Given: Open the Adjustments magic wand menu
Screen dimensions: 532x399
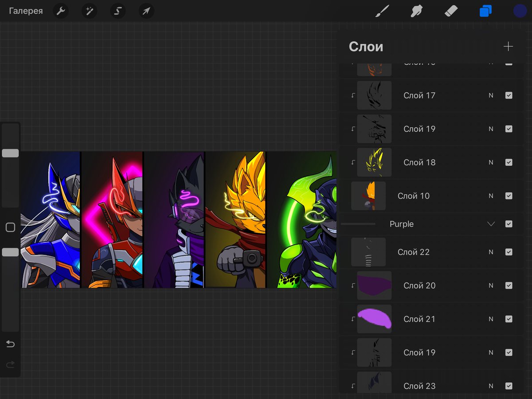Looking at the screenshot, I should coord(89,11).
